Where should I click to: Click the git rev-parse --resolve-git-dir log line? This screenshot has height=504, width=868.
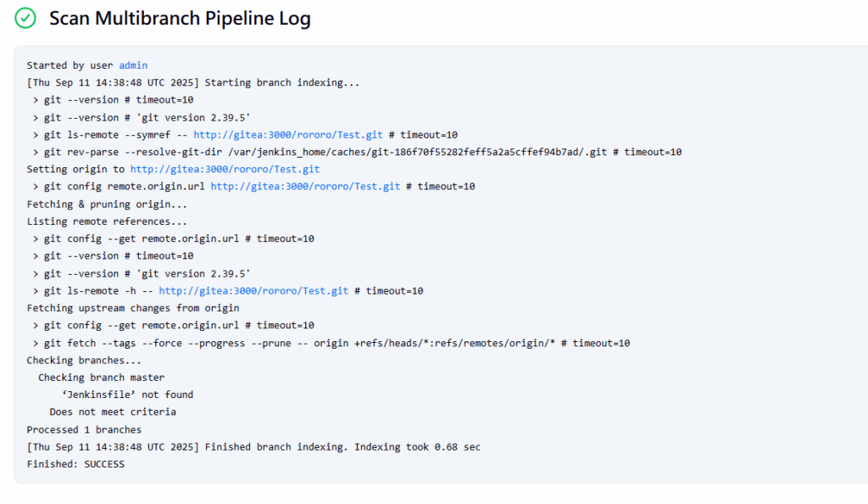356,152
